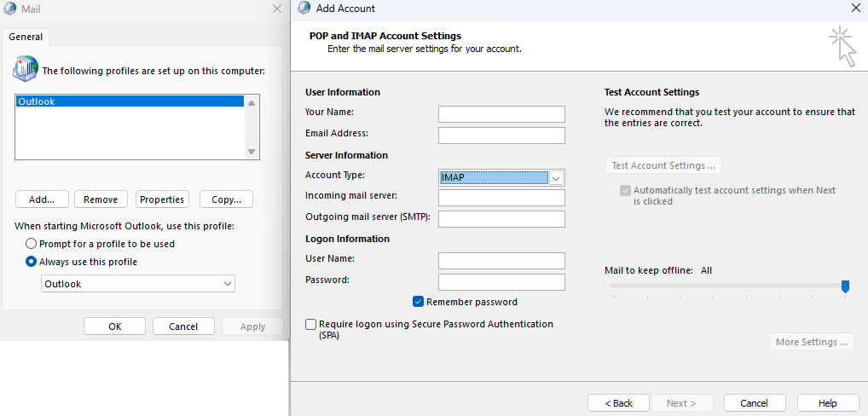Open More Settings
The height and width of the screenshot is (416, 868).
pos(812,342)
